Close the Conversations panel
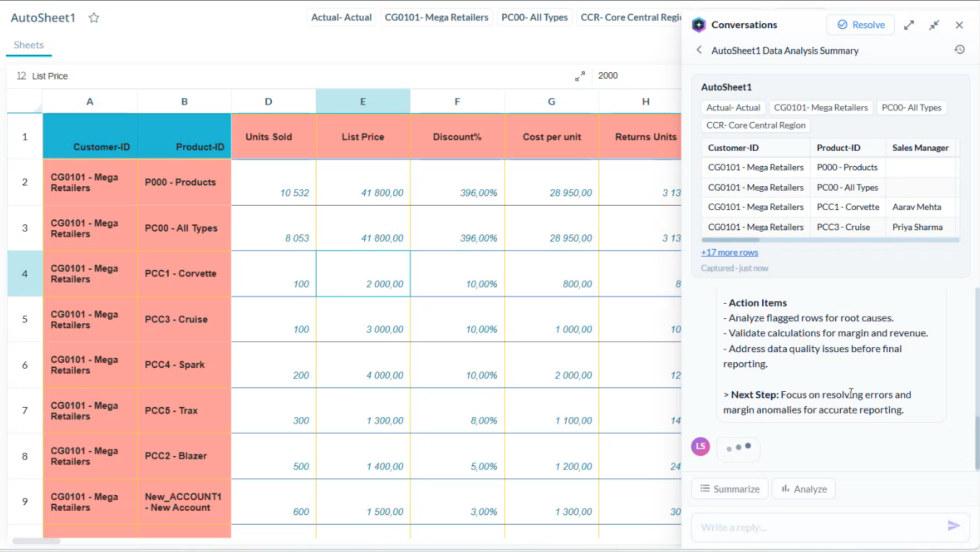The width and height of the screenshot is (980, 552). click(x=959, y=25)
